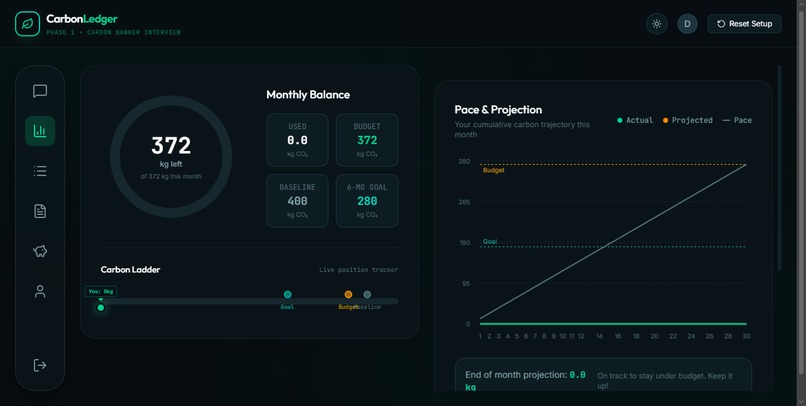Open the piggy bank savings sidebar icon
Screen dimensions: 806x406
click(x=40, y=251)
